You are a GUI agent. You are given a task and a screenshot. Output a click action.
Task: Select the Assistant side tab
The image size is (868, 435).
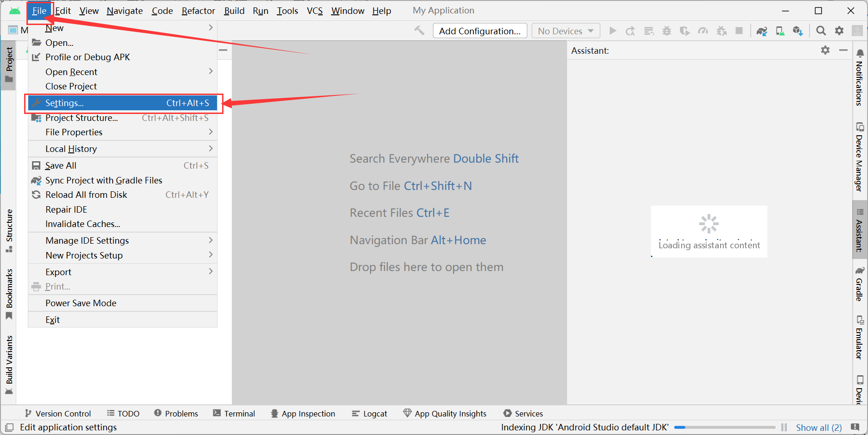pyautogui.click(x=860, y=230)
